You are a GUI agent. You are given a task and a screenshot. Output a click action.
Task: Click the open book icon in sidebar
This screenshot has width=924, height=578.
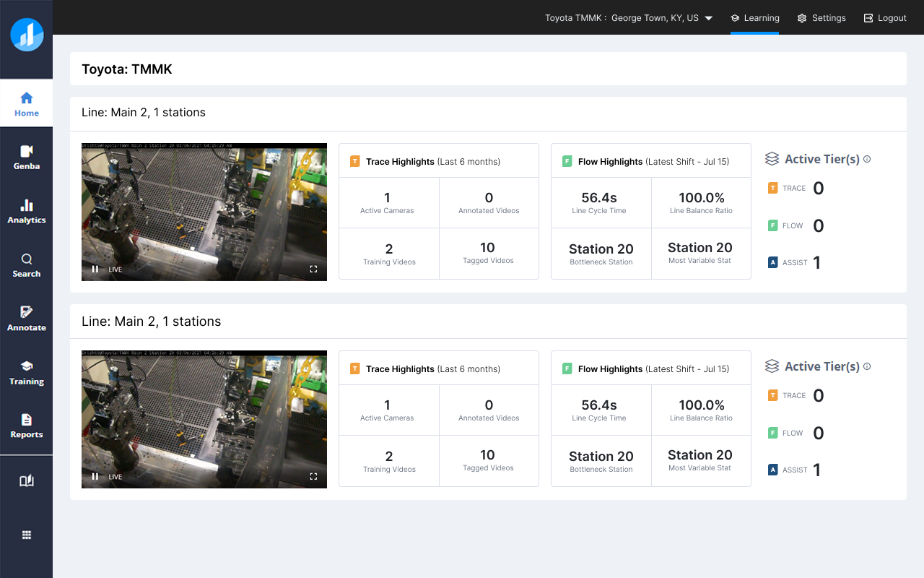27,481
